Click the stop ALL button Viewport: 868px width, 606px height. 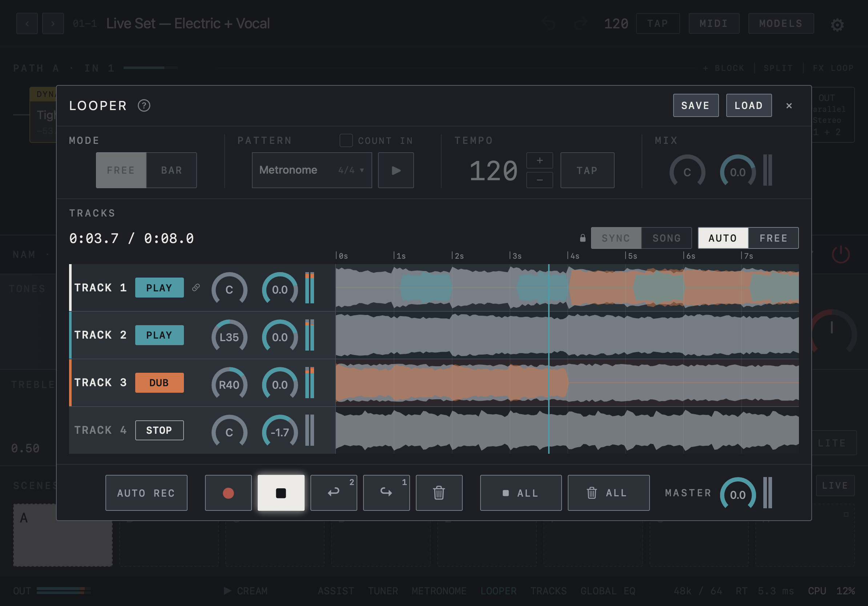tap(521, 493)
